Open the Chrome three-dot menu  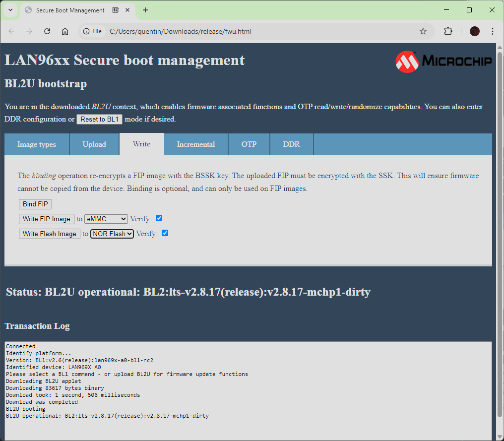[493, 31]
